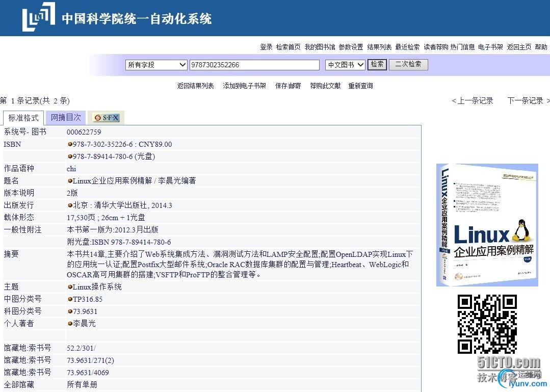Click the 检索 search button
The image size is (550, 392).
(377, 65)
